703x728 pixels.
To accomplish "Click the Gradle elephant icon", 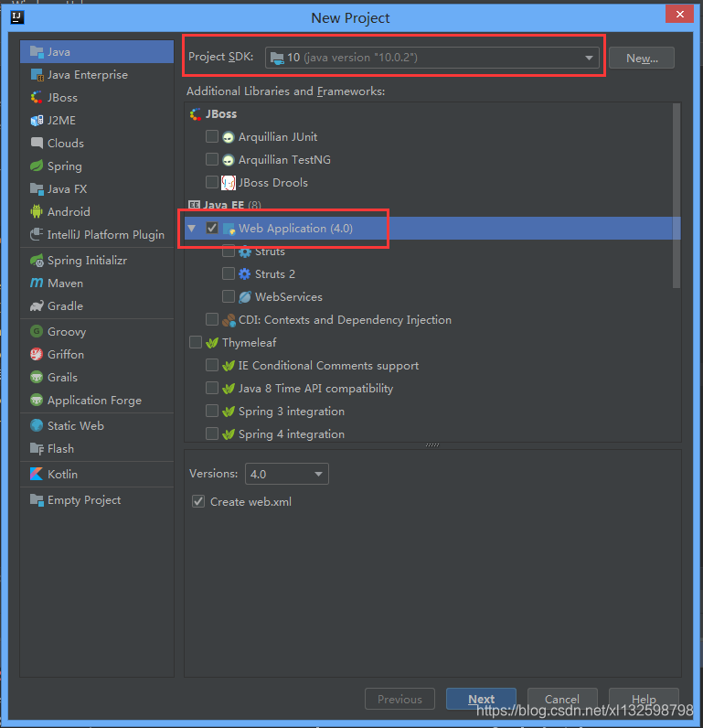I will pos(37,306).
